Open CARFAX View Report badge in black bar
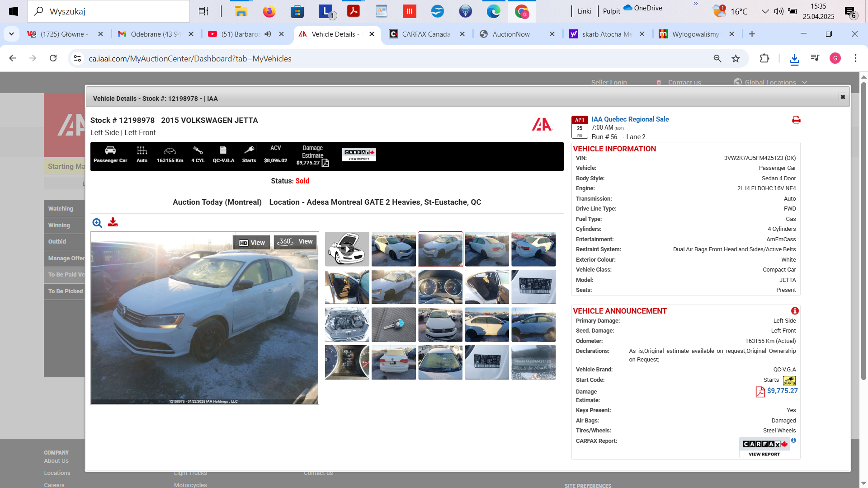868x488 pixels. click(359, 155)
